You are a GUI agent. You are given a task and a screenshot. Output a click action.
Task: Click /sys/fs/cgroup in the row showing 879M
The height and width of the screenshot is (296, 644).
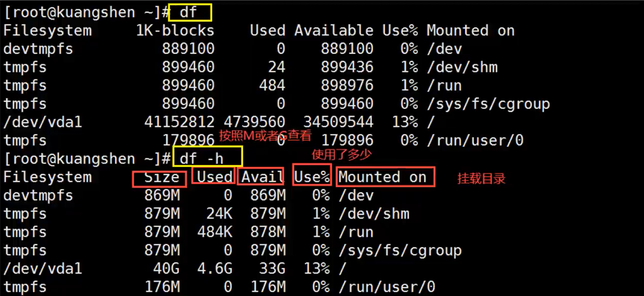[400, 251]
